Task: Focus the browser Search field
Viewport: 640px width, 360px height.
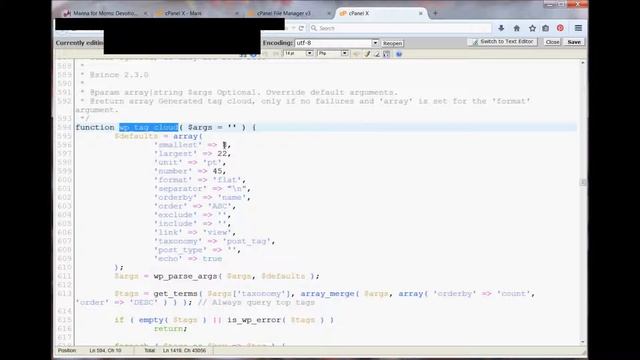Action: click(400, 28)
